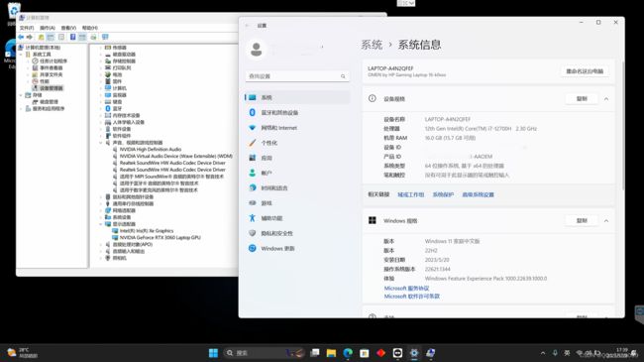Open Microsoft 服务协议 link

pyautogui.click(x=406, y=289)
